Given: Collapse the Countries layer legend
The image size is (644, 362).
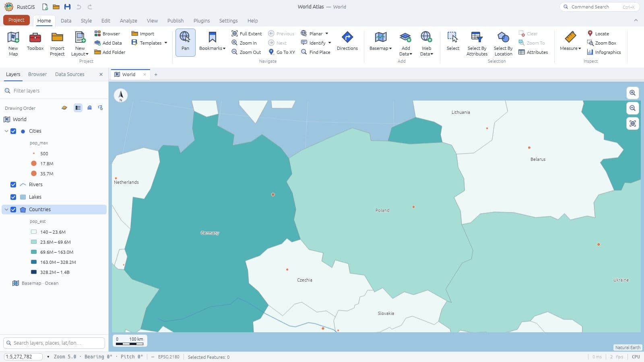Looking at the screenshot, I should click(x=6, y=210).
